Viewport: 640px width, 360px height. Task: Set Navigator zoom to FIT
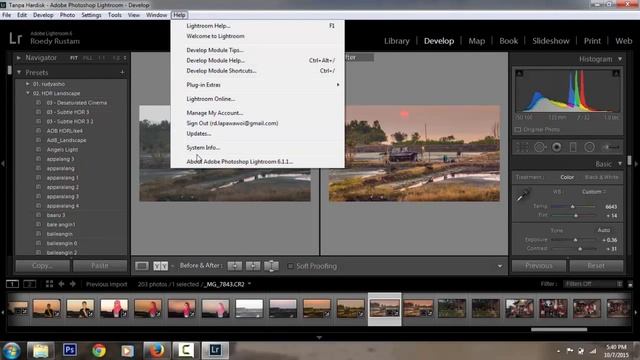click(x=73, y=58)
